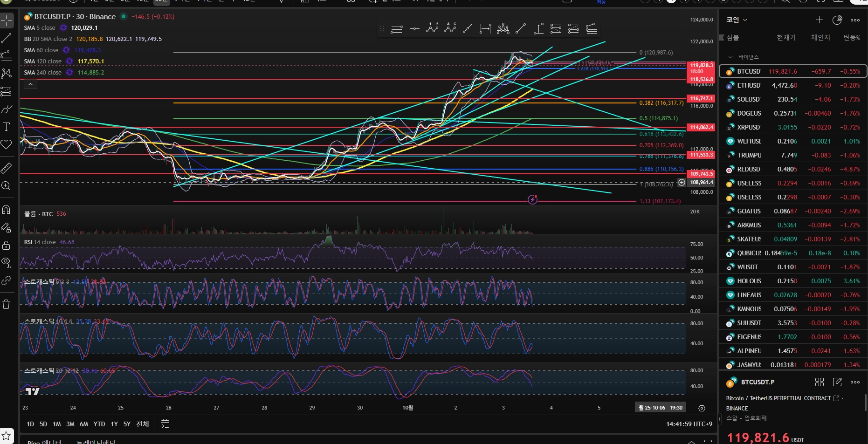Set chart range to 전체
Image resolution: width=868 pixels, height=444 pixels.
[x=143, y=424]
